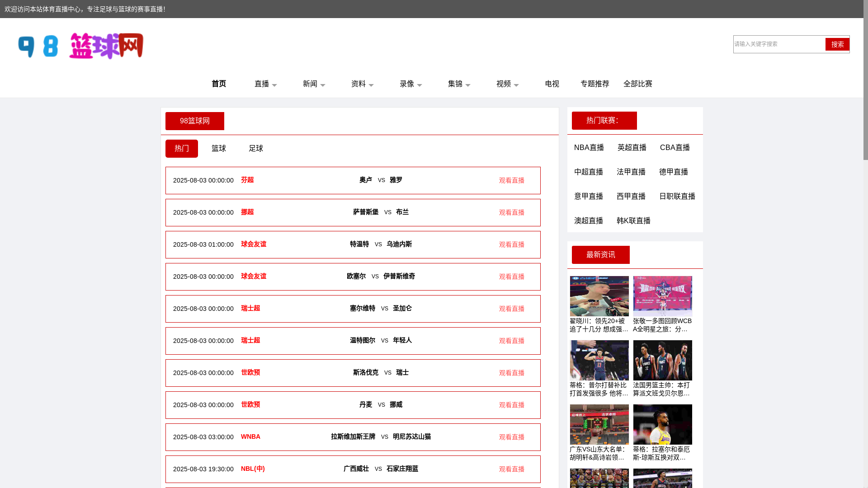Watch live for 斯洛伐克 vs 瑞士
Image resolution: width=868 pixels, height=488 pixels.
(x=512, y=373)
